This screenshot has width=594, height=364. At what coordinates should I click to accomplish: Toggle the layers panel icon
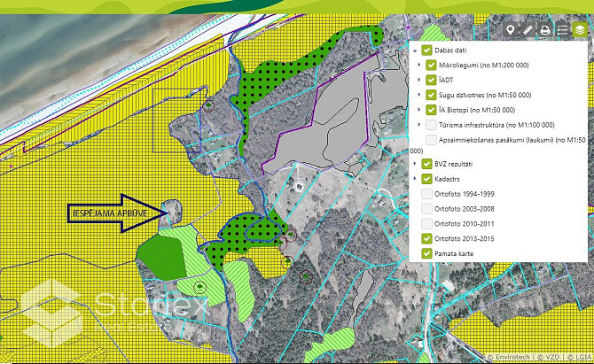click(580, 30)
